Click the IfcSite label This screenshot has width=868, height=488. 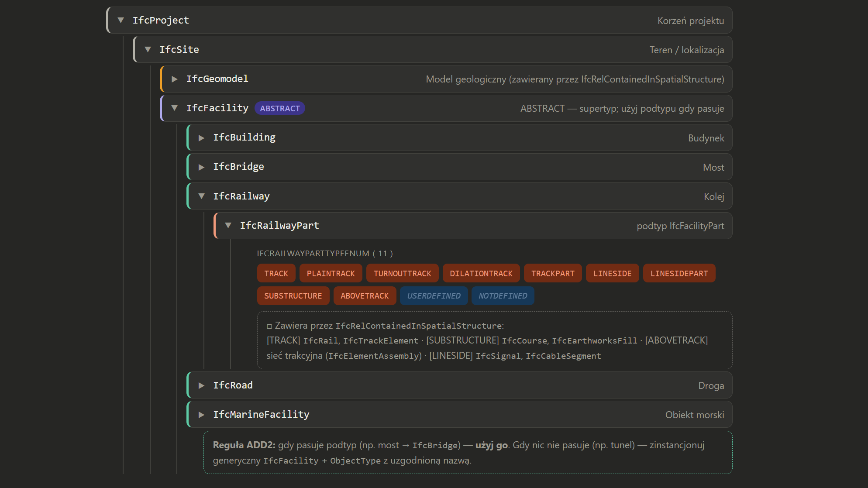[x=179, y=49]
